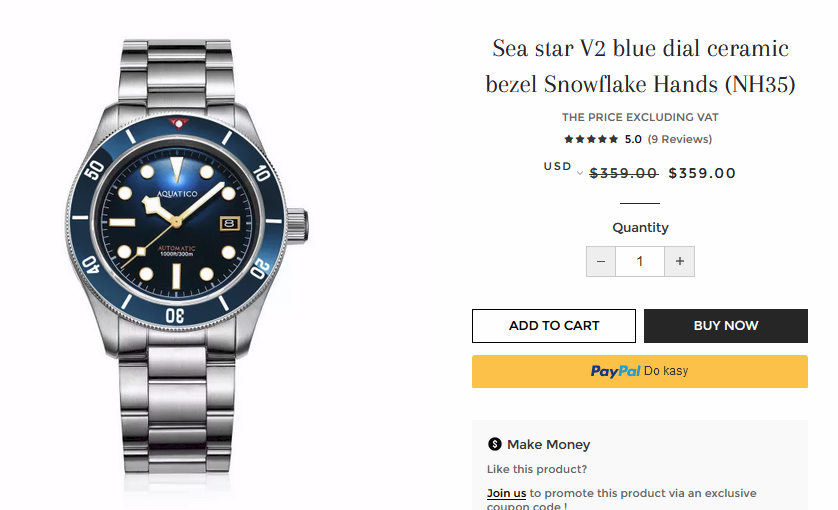Click the five-star rating icons
Viewport: 838px width, 510px height.
click(590, 140)
